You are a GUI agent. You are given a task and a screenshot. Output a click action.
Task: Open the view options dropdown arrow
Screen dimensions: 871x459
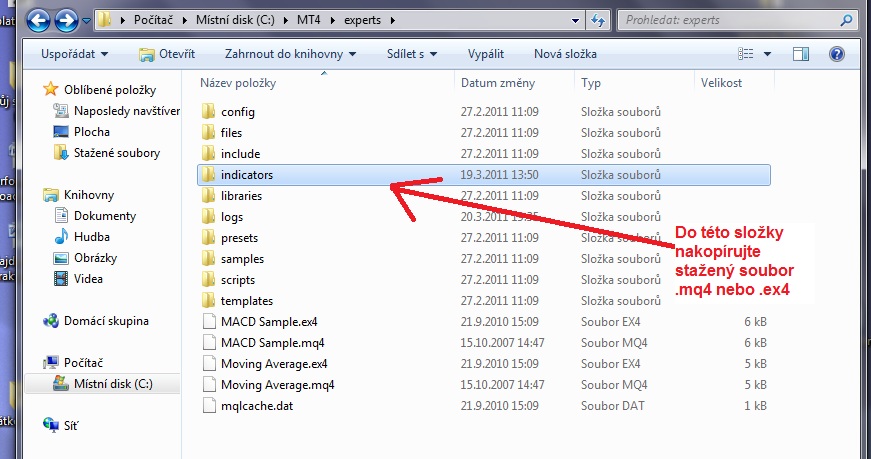767,54
